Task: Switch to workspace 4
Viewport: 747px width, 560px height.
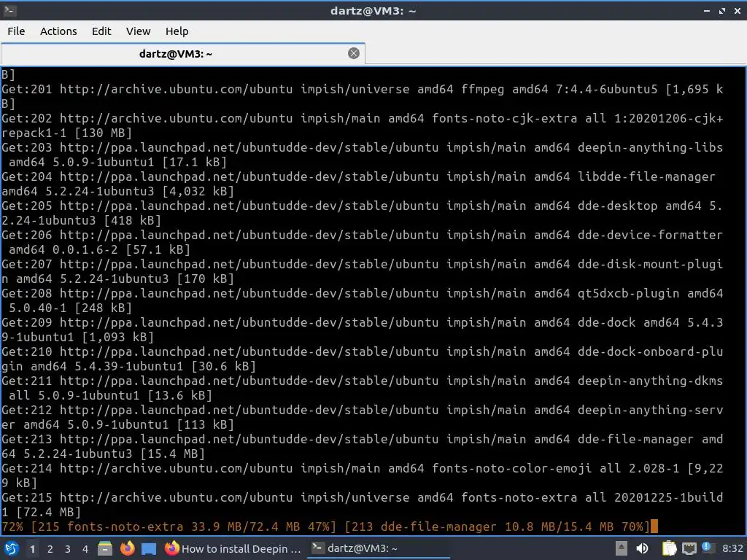Action: click(85, 549)
